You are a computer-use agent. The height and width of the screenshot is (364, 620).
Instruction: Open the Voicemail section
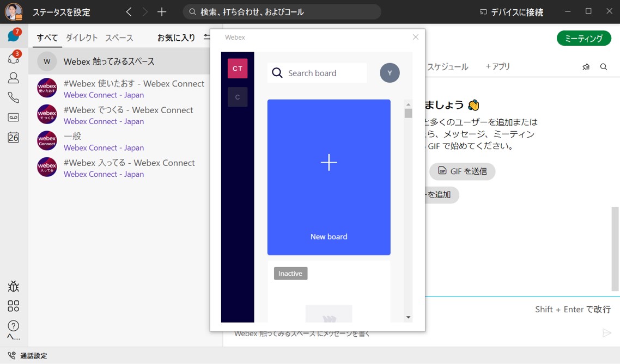coord(13,117)
